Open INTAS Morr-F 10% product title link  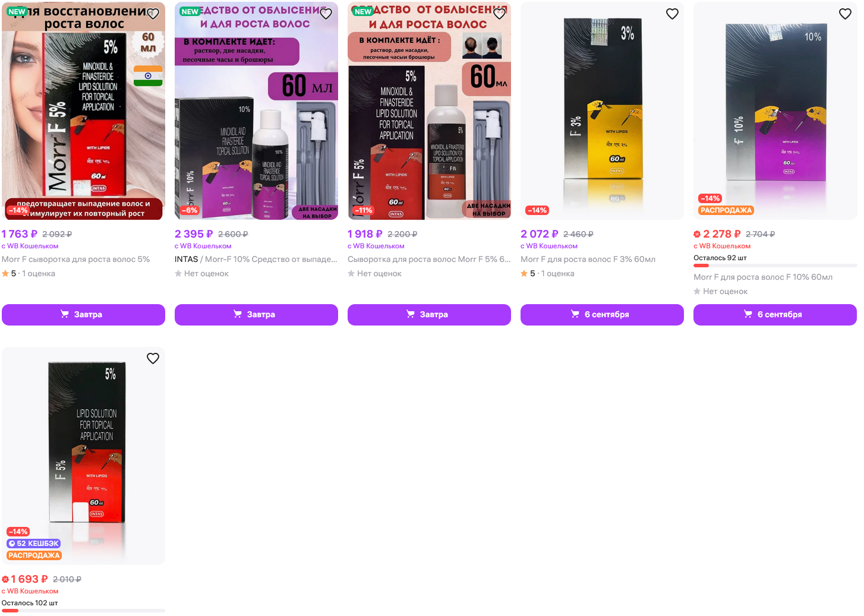256,259
